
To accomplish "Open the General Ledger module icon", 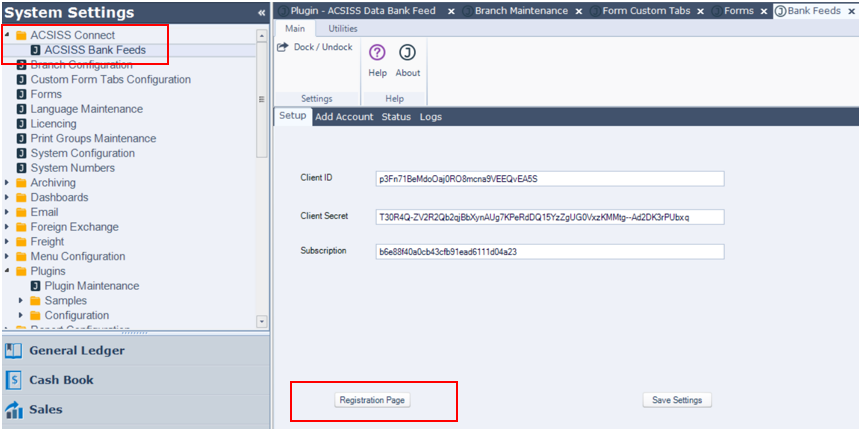I will [x=14, y=351].
